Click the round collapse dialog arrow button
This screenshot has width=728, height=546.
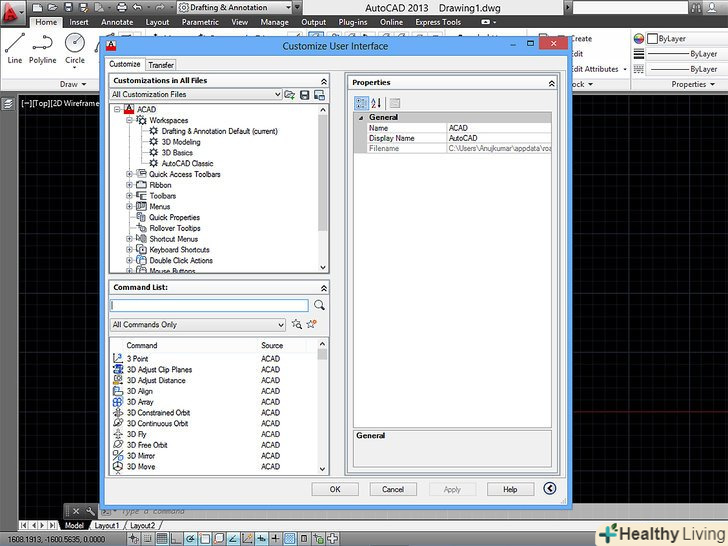549,489
